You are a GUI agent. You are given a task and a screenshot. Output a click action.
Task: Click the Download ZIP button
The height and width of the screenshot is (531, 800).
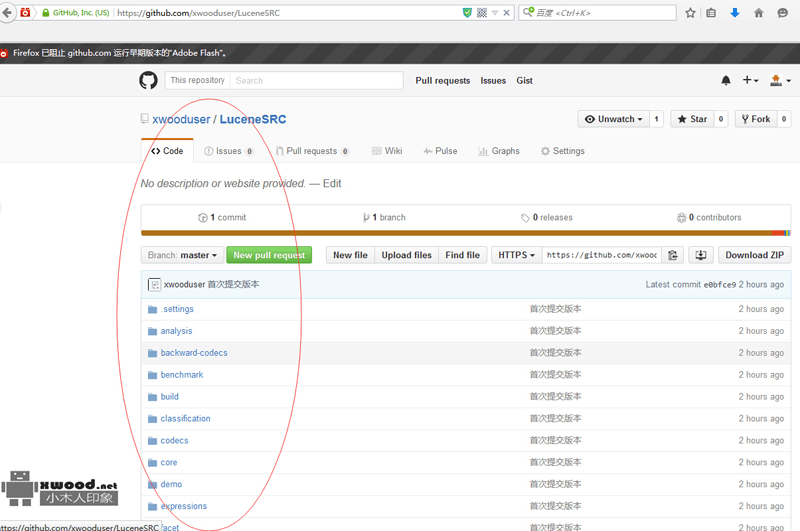754,255
